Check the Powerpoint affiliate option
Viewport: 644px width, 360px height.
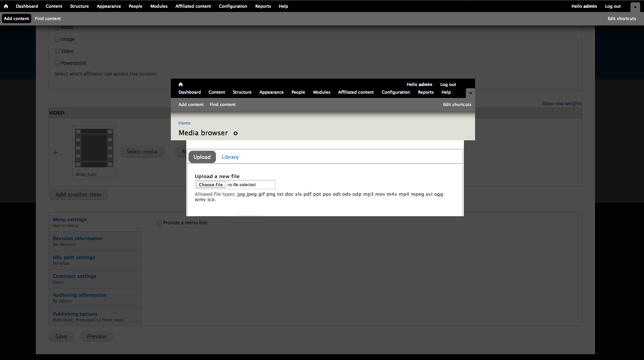point(57,62)
